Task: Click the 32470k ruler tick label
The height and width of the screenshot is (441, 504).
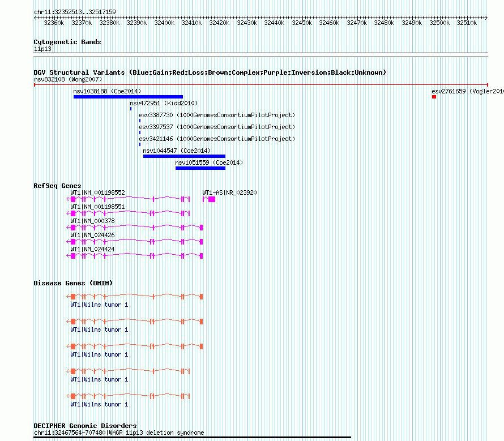Action: pos(357,23)
